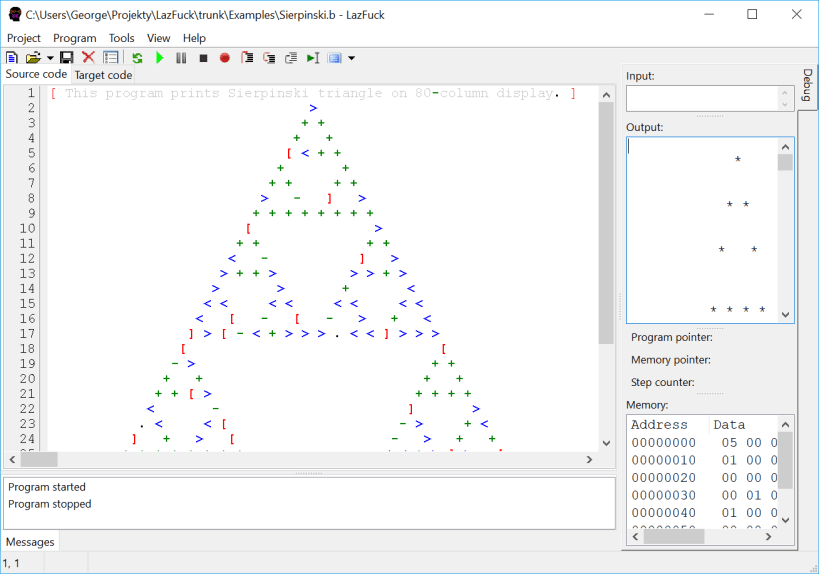Switch to the Source code tab
The image size is (819, 574).
(36, 74)
